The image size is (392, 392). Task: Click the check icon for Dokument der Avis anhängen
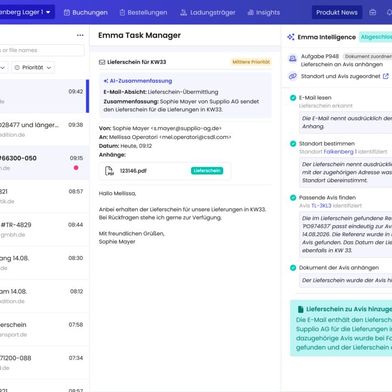[x=293, y=268]
